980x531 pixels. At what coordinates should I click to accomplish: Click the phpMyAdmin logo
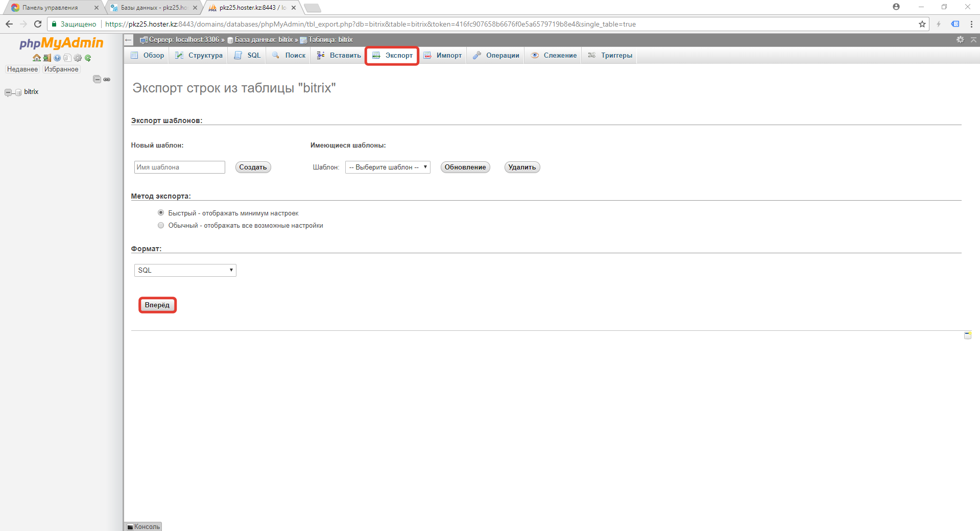[61, 43]
